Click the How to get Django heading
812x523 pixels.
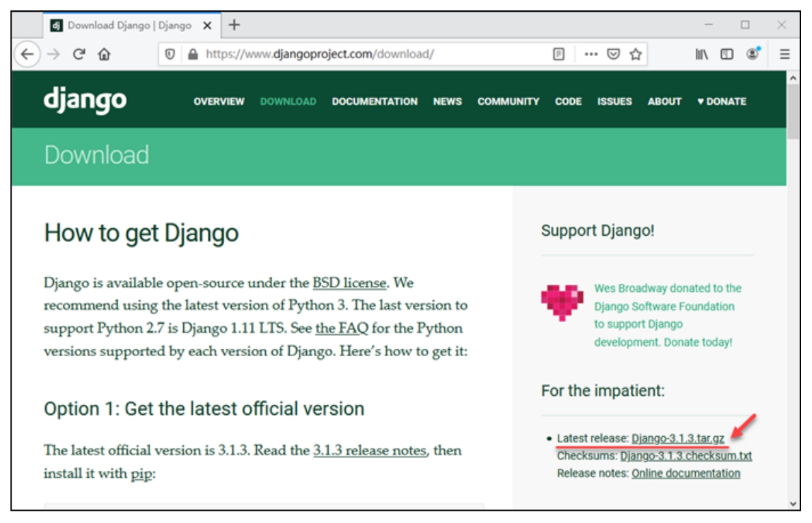[141, 233]
